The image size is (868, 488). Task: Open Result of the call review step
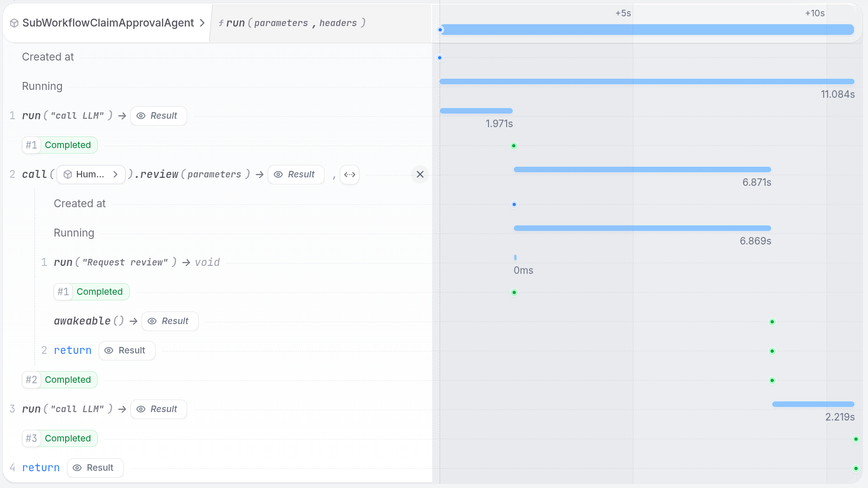[296, 175]
